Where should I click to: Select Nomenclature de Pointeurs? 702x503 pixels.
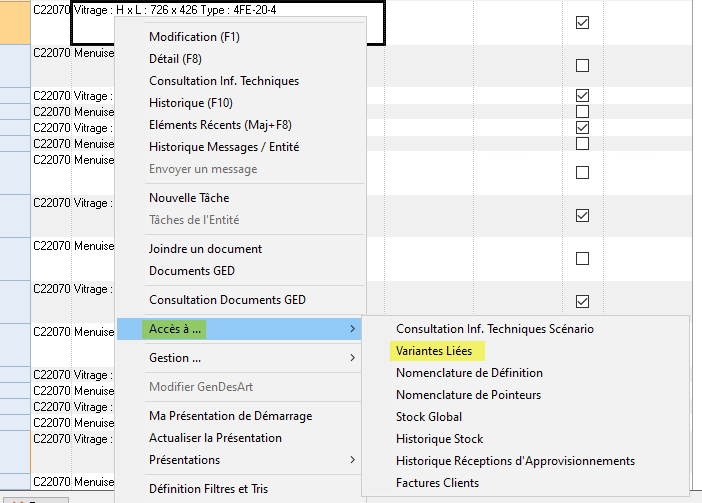point(468,395)
